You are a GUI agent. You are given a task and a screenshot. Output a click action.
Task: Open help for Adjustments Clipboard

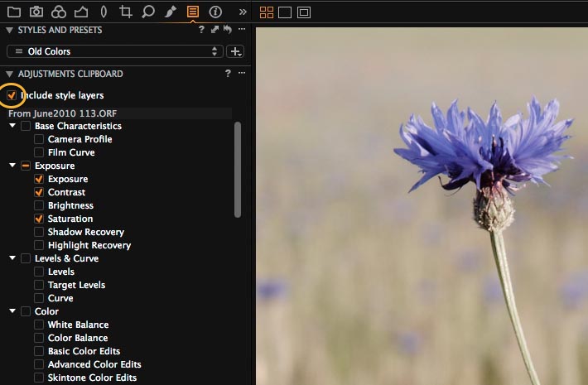coord(228,73)
